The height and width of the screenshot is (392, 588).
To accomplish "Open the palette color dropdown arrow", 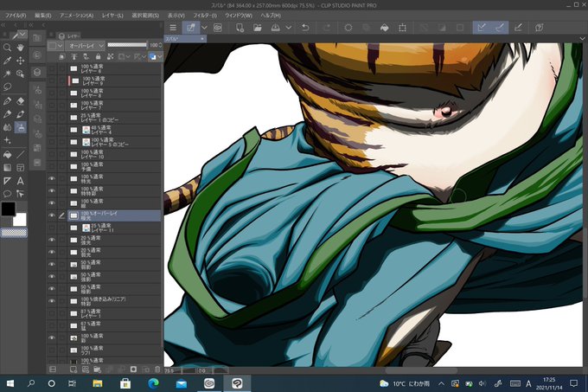I will tap(60, 45).
